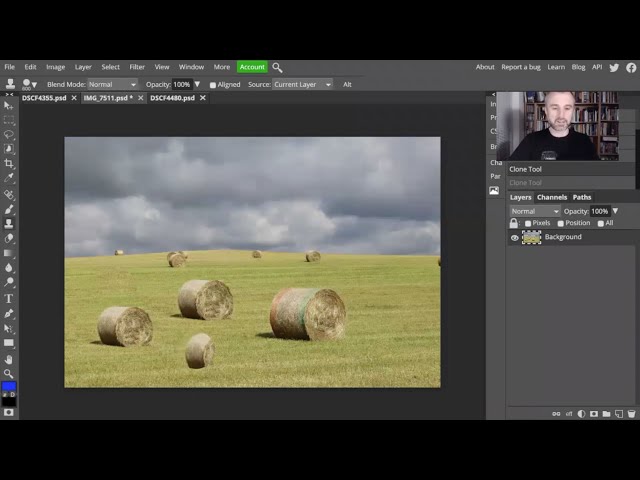Click the link layers icon

(556, 414)
